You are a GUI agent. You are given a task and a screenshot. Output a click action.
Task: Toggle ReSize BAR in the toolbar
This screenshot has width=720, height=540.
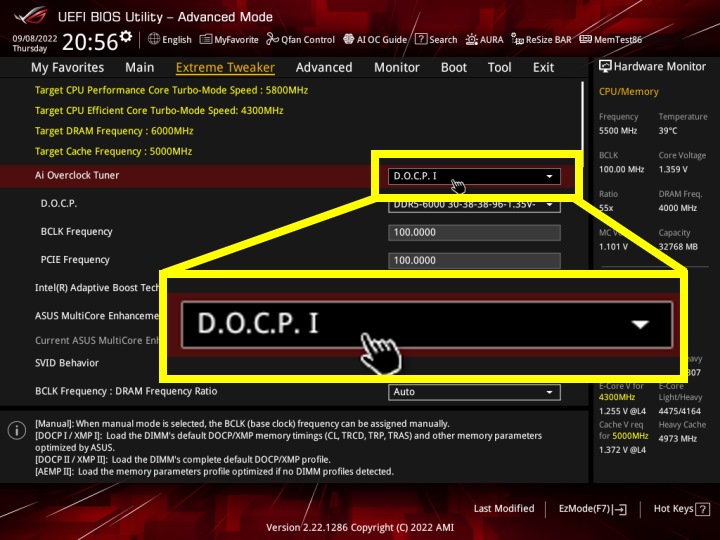(x=541, y=39)
